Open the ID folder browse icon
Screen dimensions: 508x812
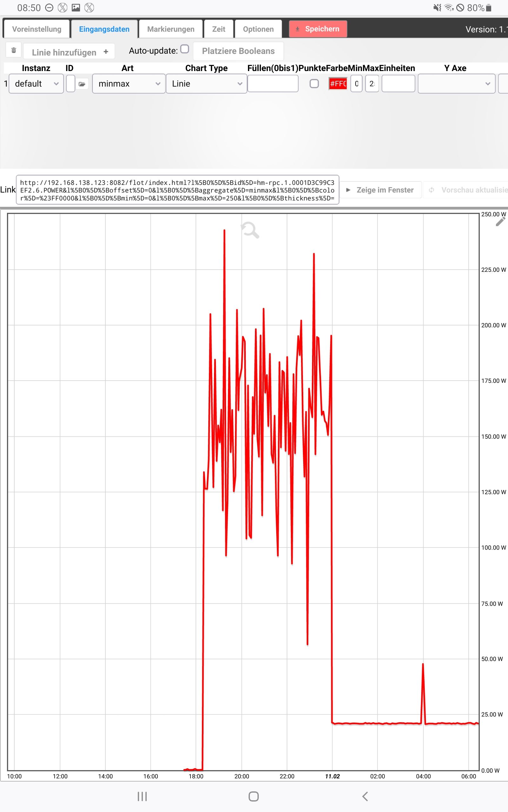[x=82, y=84]
